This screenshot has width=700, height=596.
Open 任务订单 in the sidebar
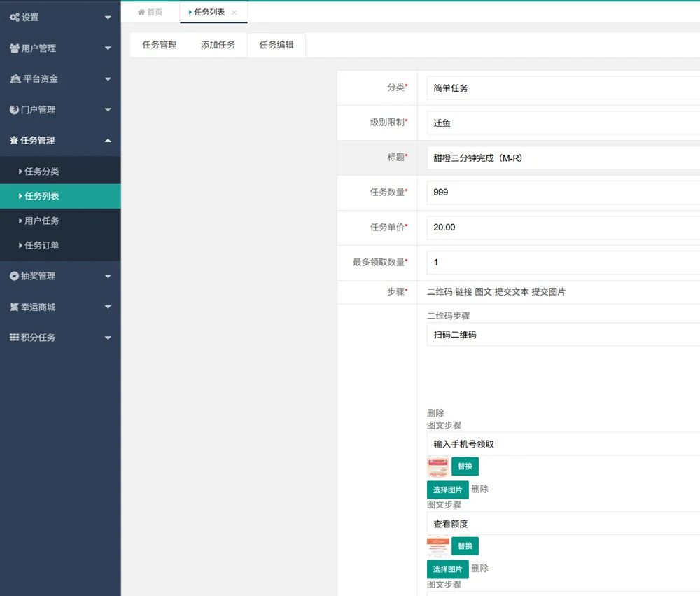(x=60, y=245)
